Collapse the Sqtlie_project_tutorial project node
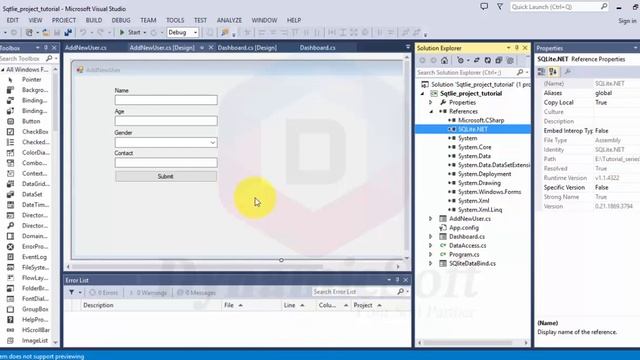This screenshot has width=640, height=360. [x=422, y=93]
